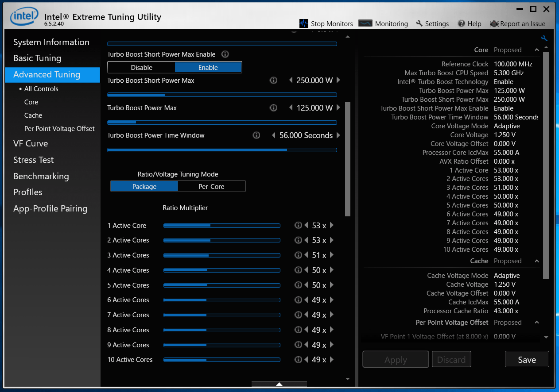This screenshot has width=559, height=392.
Task: Show info for Turbo Boost Short Power Max Enable
Action: pos(225,54)
